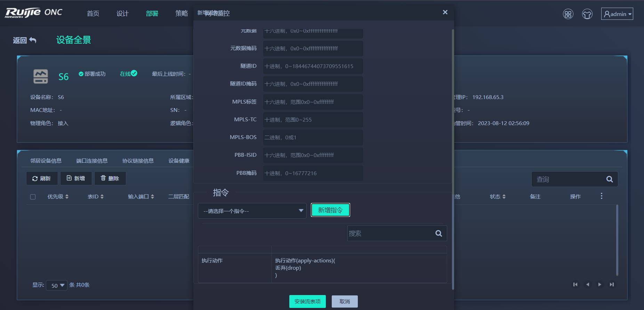Switch to 邻居设备信息 tab
The height and width of the screenshot is (310, 644).
[x=46, y=161]
